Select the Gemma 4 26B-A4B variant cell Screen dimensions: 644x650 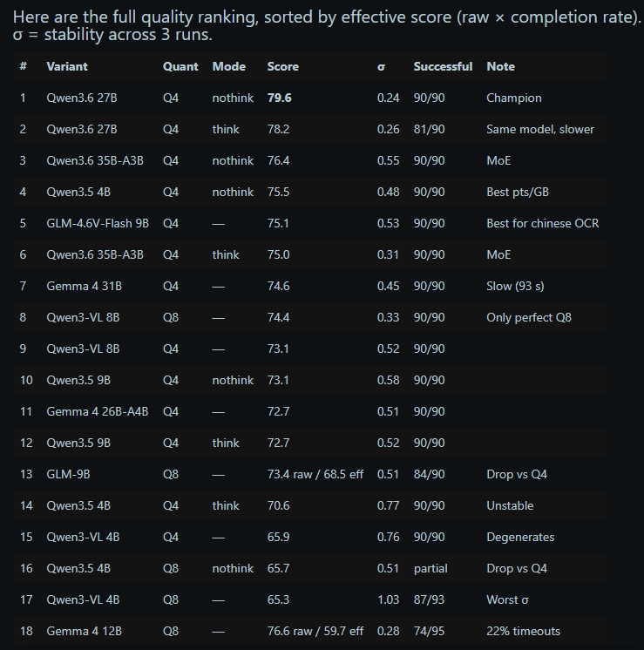[97, 411]
